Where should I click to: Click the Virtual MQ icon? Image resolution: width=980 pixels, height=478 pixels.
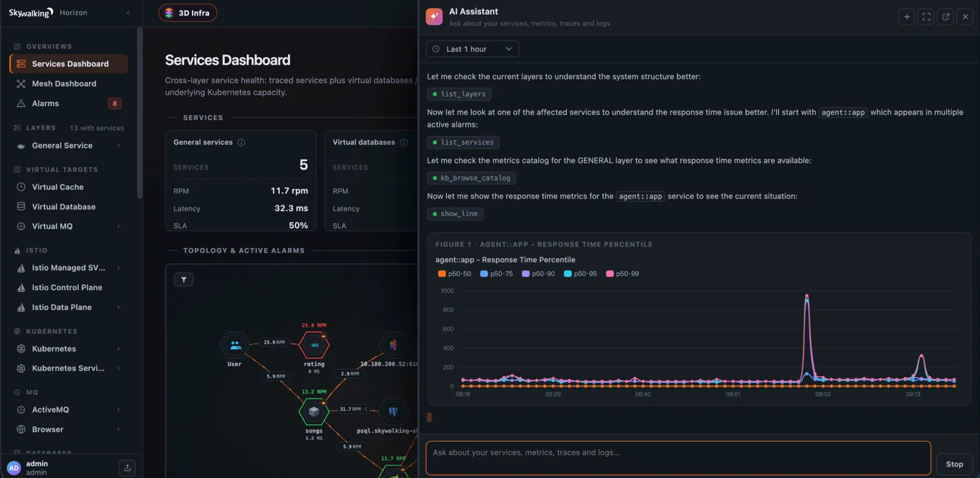(21, 226)
